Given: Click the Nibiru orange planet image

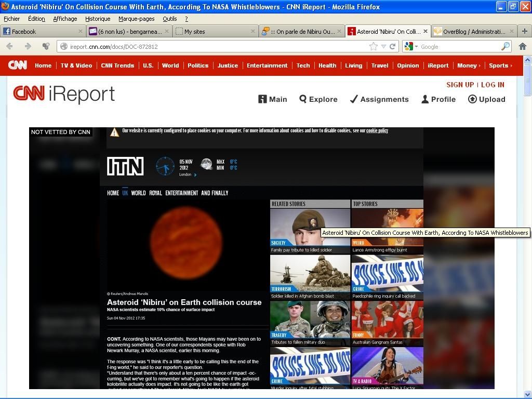Looking at the screenshot, I should (x=187, y=243).
